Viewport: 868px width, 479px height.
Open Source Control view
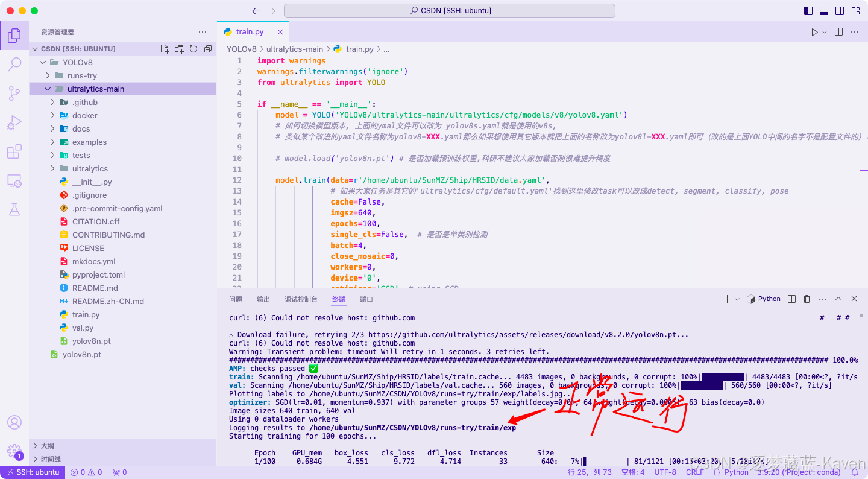coord(14,93)
